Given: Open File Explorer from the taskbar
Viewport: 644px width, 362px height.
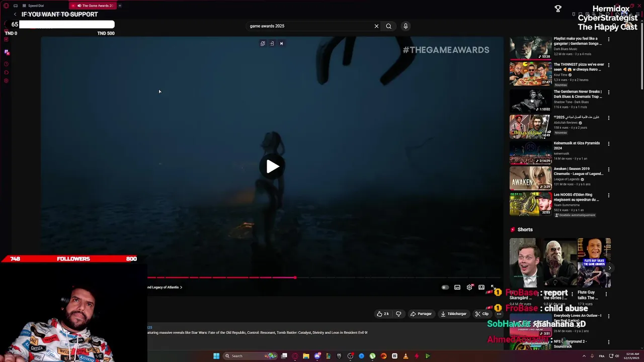Looking at the screenshot, I should [306, 356].
